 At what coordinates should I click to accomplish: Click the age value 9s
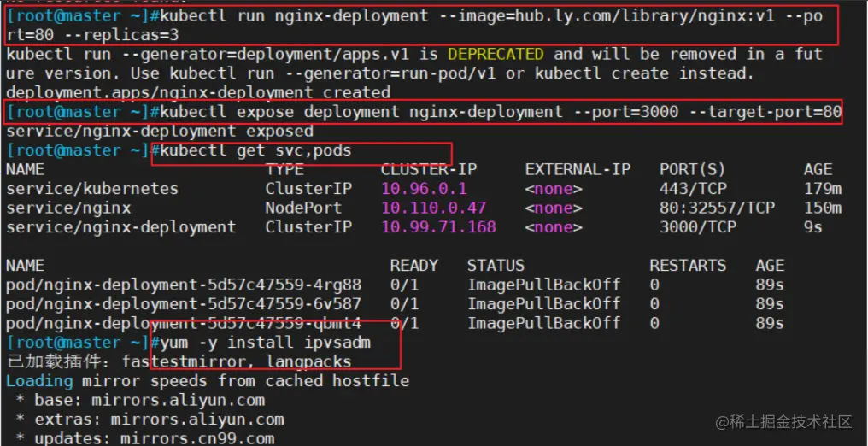pos(813,227)
